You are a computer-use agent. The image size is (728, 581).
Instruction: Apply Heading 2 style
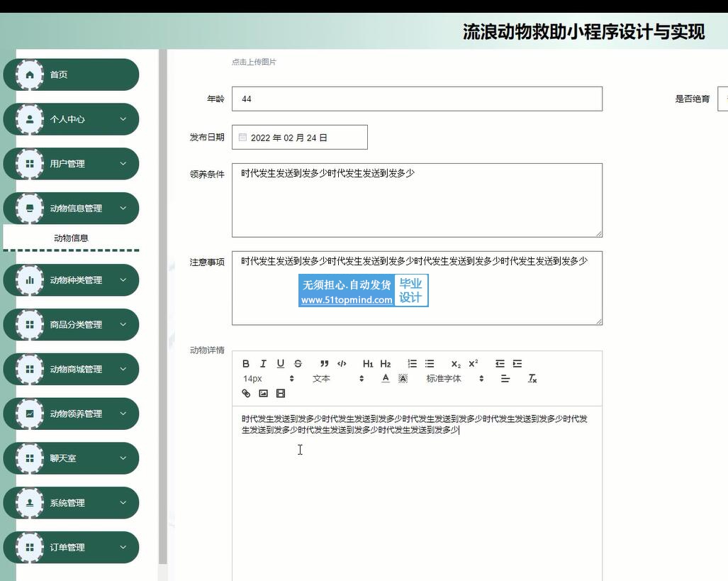(x=386, y=363)
